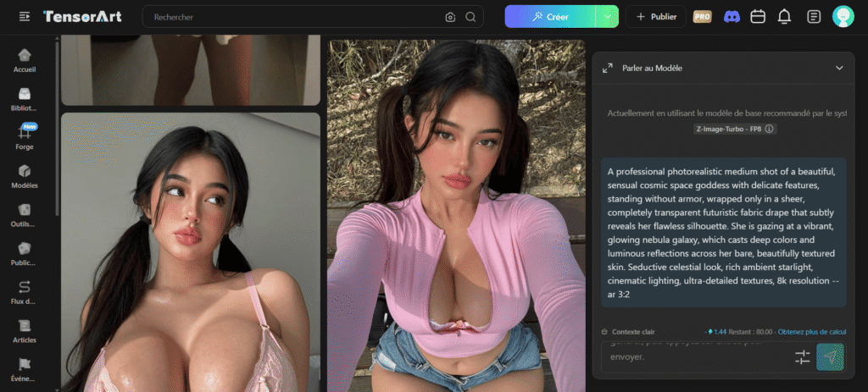This screenshot has width=868, height=392.
Task: Expand the chat panel fullscreen icon
Action: pyautogui.click(x=607, y=68)
